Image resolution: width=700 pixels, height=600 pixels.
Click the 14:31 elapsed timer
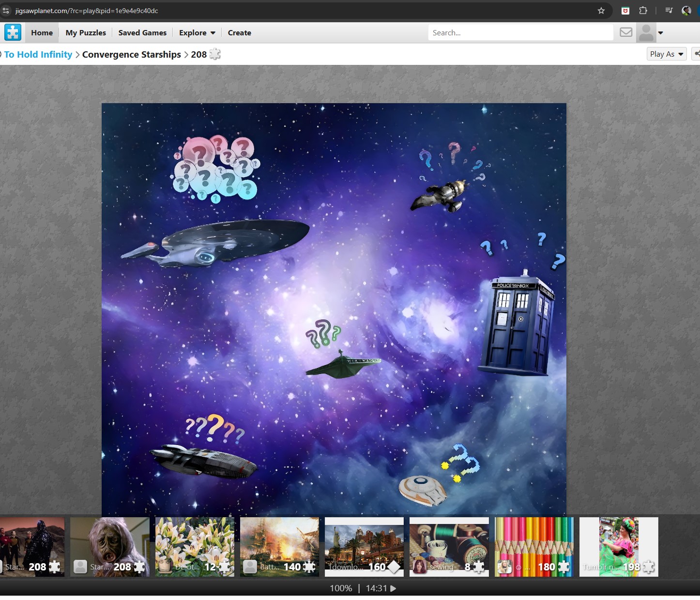pyautogui.click(x=377, y=588)
